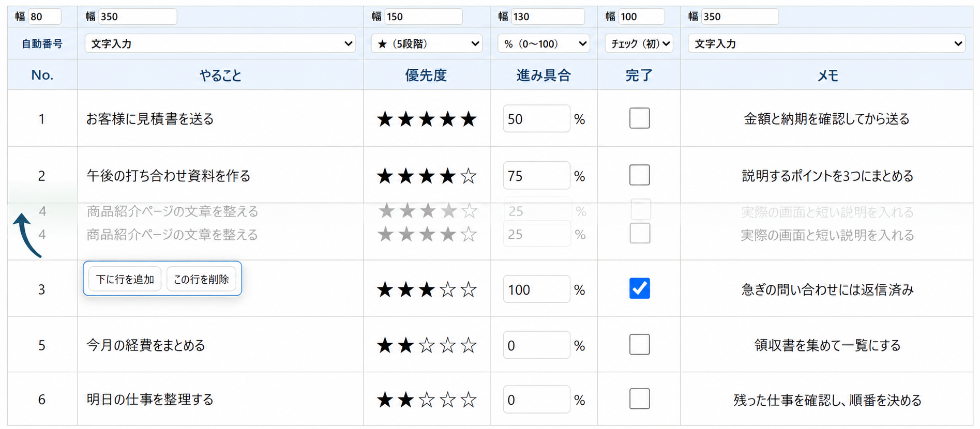Click progress field showing 75
The width and height of the screenshot is (980, 429).
(536, 176)
